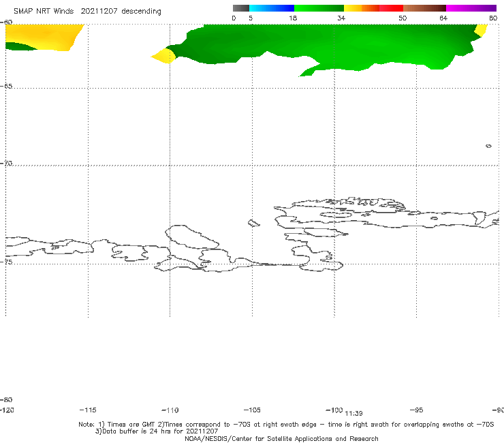The image size is (504, 443).
Task: Click the yellow patch at top right corner
Action: point(481,30)
